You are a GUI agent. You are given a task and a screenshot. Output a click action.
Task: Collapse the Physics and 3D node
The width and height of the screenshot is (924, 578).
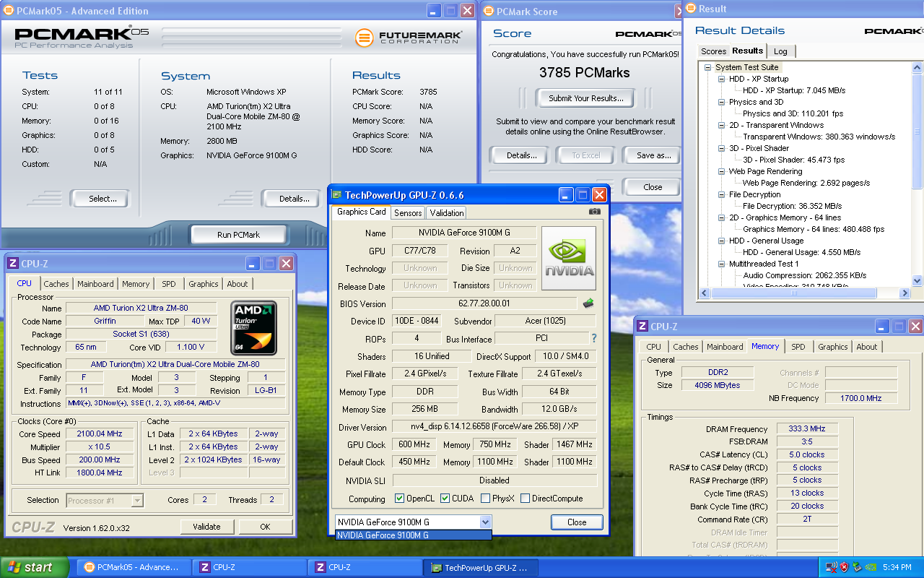pos(721,102)
